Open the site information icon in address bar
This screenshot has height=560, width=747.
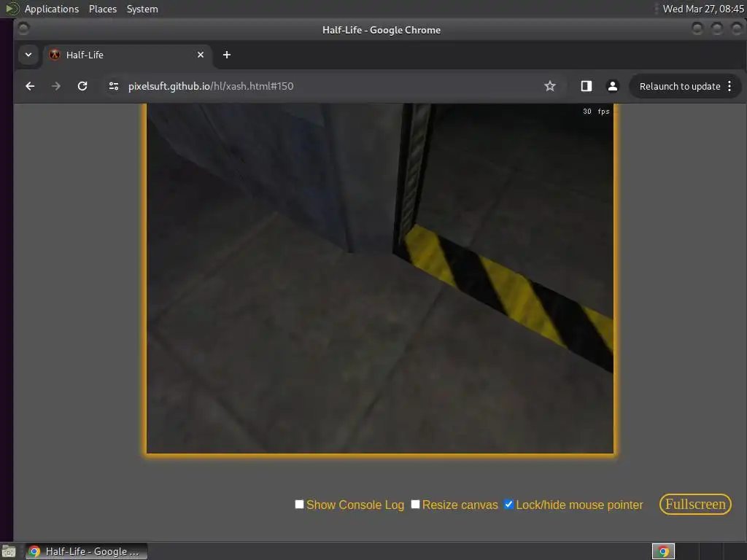[113, 86]
